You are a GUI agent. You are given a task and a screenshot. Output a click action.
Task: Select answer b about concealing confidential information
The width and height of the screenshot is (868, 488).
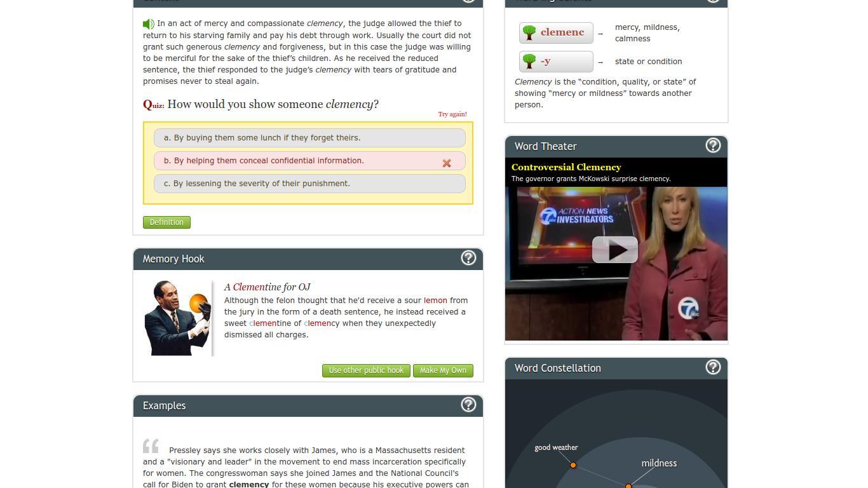309,161
